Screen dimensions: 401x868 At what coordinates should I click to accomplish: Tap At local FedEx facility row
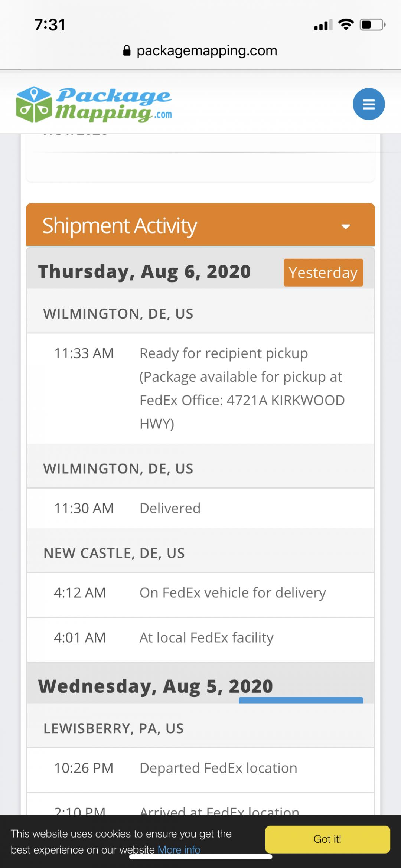pyautogui.click(x=206, y=638)
